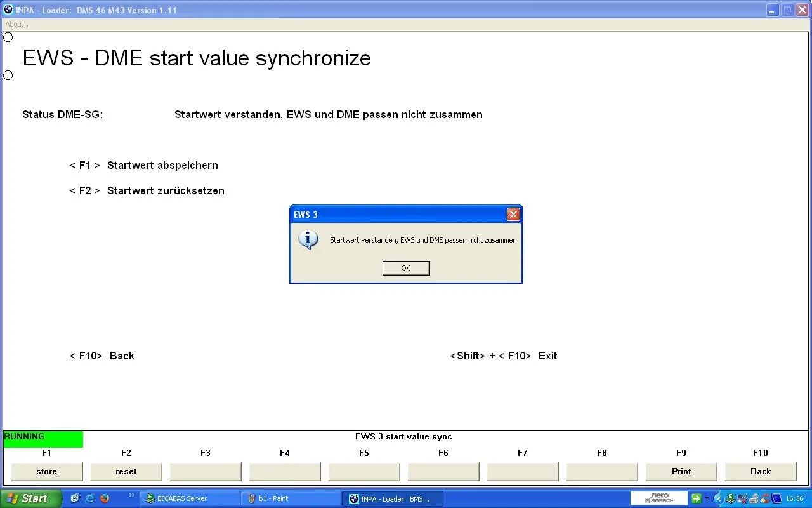The height and width of the screenshot is (508, 812).
Task: Expand quick launch overflow chevron
Action: 132,495
